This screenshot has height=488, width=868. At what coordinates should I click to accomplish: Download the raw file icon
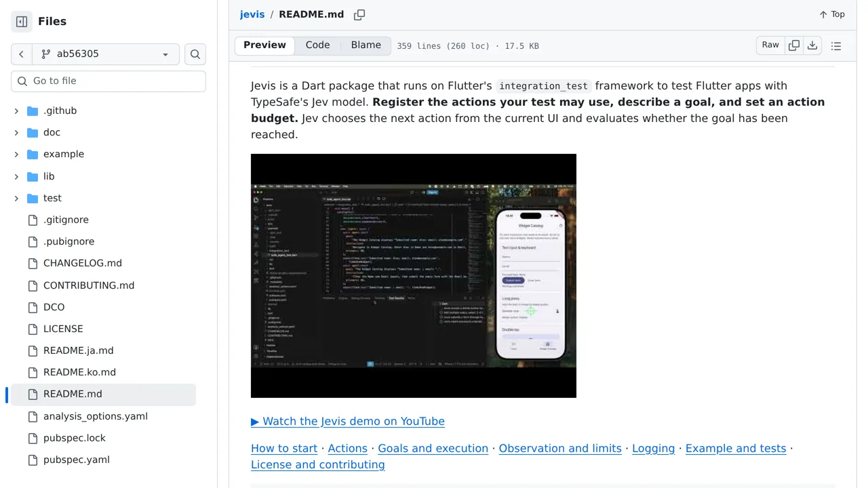(812, 45)
